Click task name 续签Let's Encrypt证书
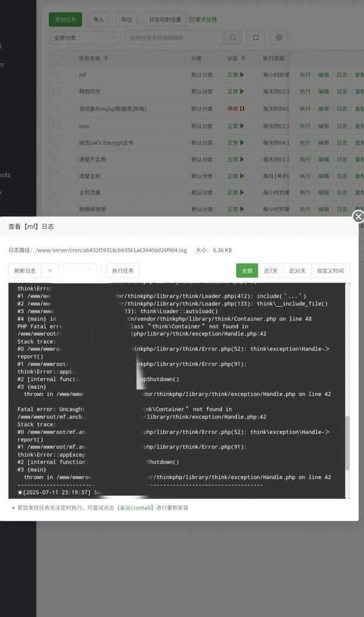Viewport: 364px width, 617px height. tap(106, 142)
